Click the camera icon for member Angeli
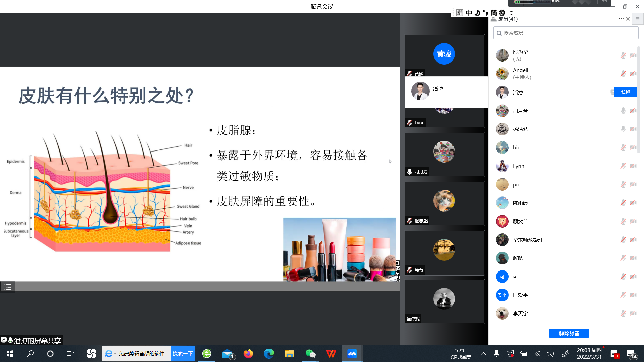644x362 pixels. coord(633,74)
